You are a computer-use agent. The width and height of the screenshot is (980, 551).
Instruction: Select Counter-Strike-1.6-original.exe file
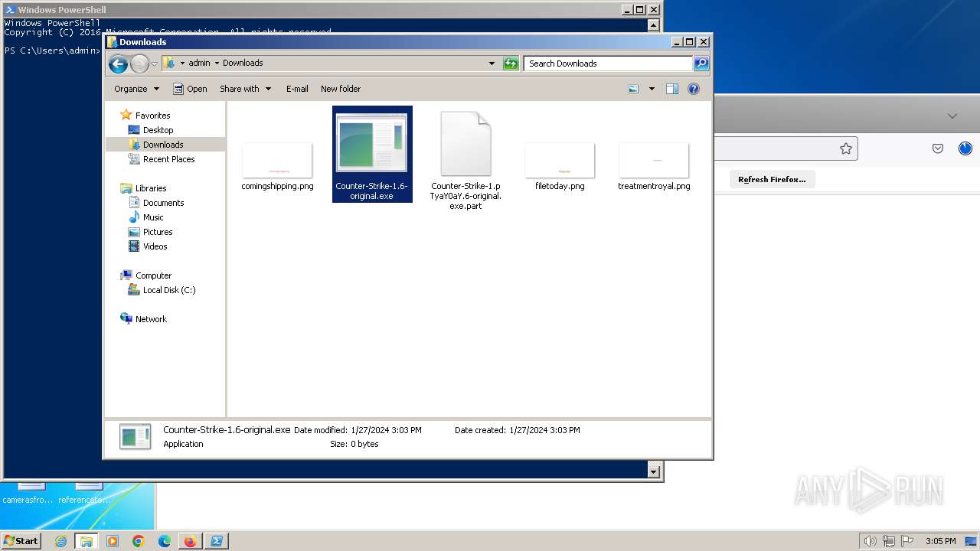[372, 155]
